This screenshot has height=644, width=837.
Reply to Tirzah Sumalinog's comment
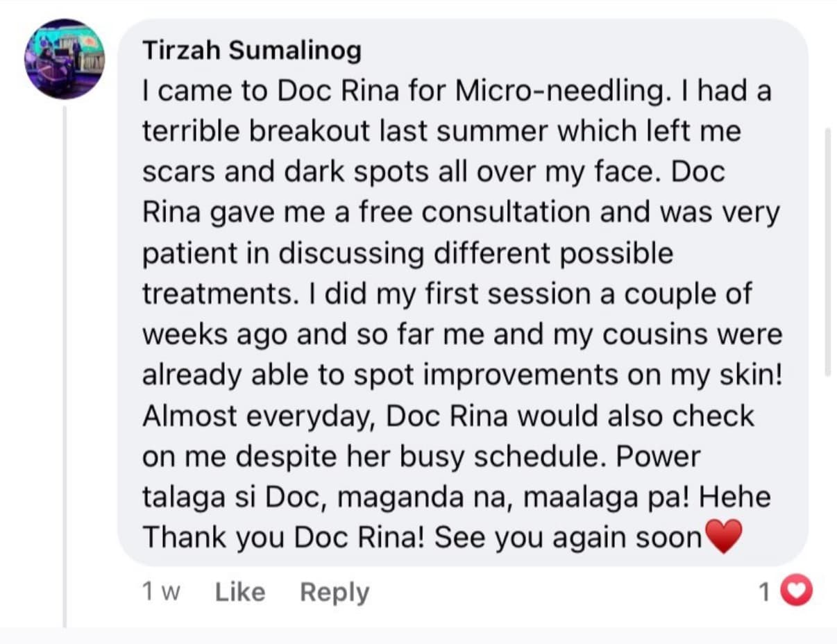click(335, 592)
